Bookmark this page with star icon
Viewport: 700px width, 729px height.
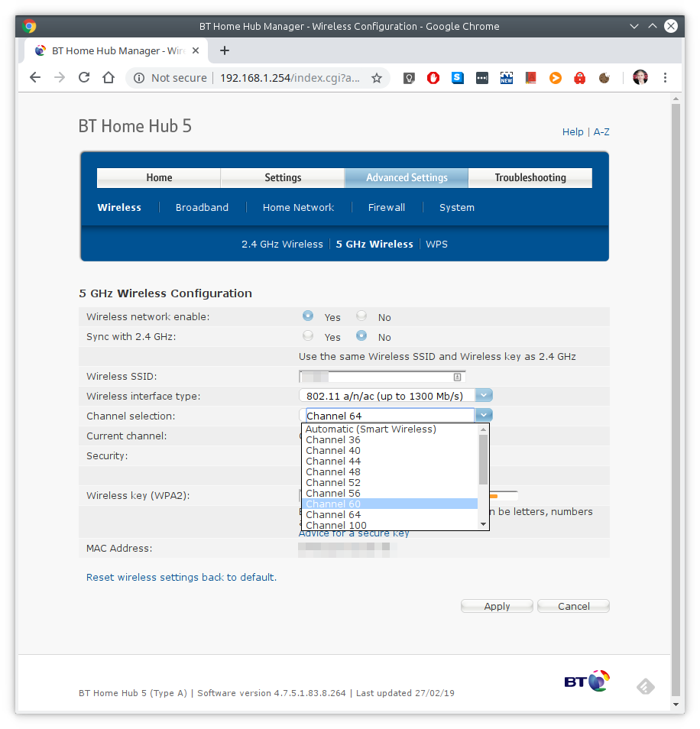377,78
